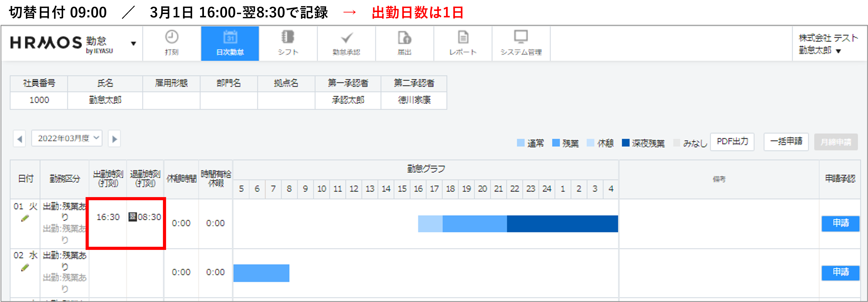This screenshot has height=302, width=868.
Task: Go to the previous month with the left arrow
Action: coord(20,139)
